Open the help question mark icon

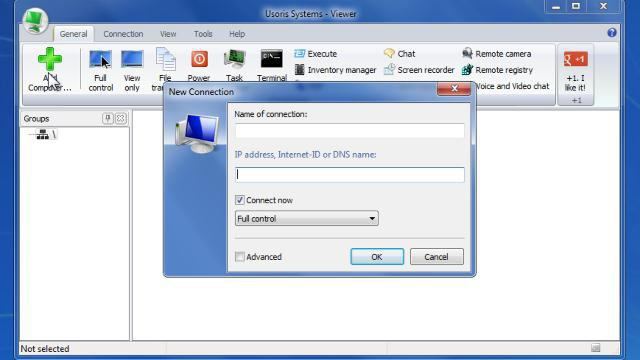611,33
